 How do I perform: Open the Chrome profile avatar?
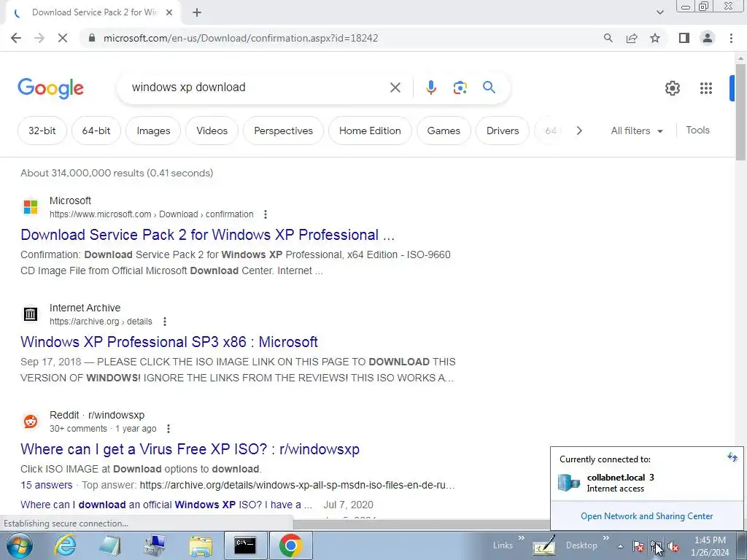click(708, 38)
